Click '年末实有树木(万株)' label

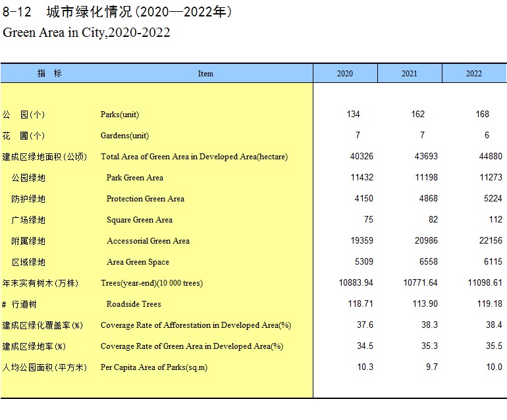pyautogui.click(x=40, y=283)
